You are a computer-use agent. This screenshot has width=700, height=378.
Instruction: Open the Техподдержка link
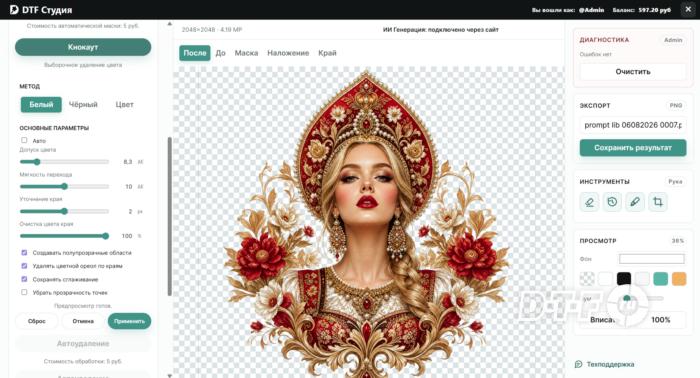[x=610, y=364]
